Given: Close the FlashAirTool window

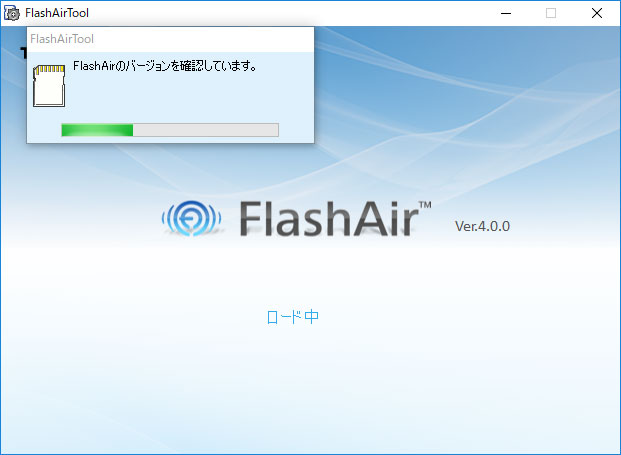Looking at the screenshot, I should (x=597, y=13).
